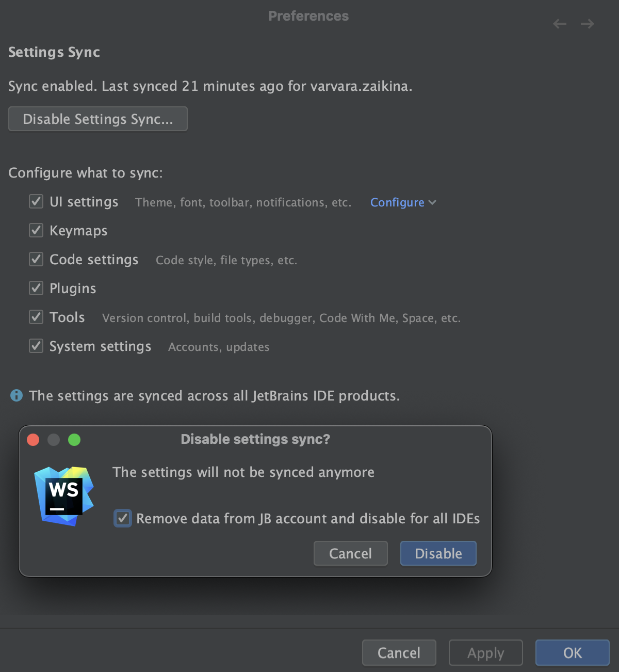The width and height of the screenshot is (619, 672).
Task: Click the Disable Settings Sync button
Action: click(x=97, y=119)
